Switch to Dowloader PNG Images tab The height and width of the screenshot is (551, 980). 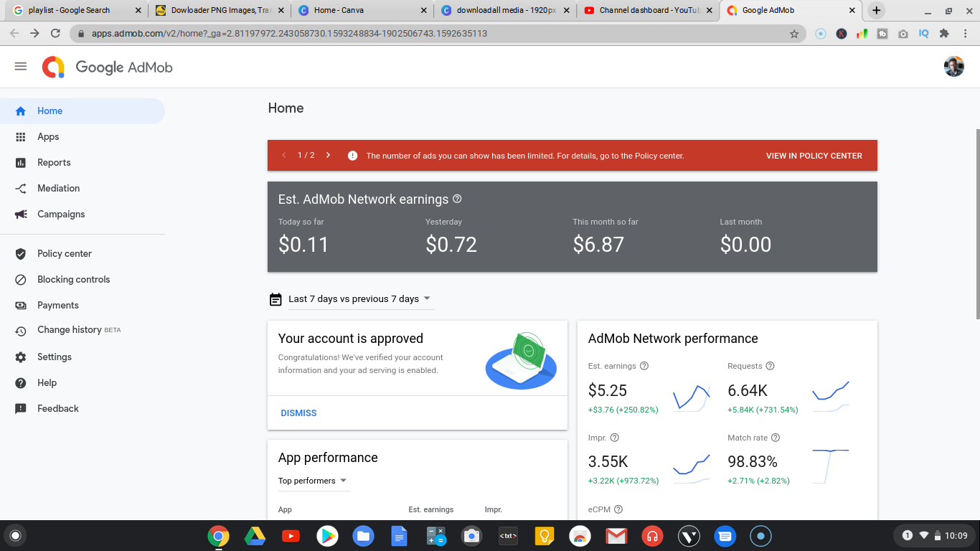(219, 11)
